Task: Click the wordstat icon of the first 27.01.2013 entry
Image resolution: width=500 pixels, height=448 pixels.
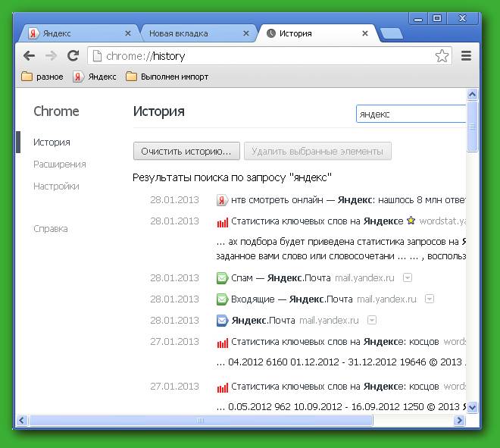Action: tap(222, 343)
